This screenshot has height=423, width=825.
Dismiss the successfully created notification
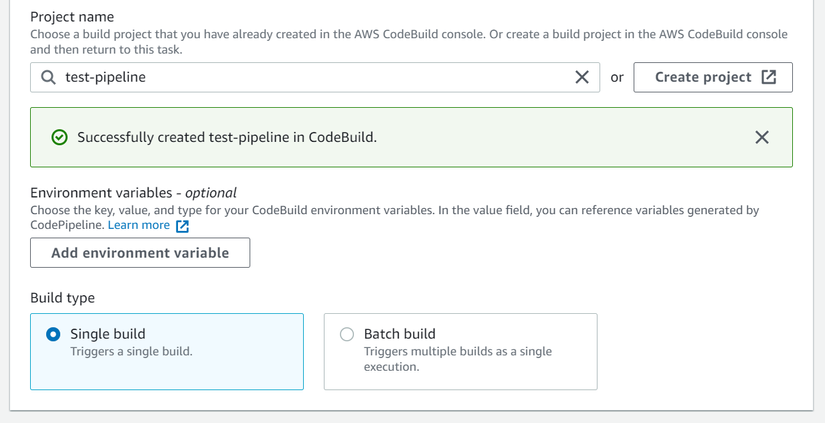click(x=762, y=137)
